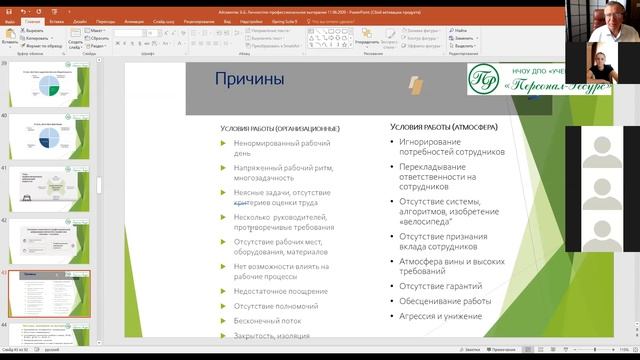This screenshot has height=360, width=640.
Task: Undo the last action
Action: (23, 12)
